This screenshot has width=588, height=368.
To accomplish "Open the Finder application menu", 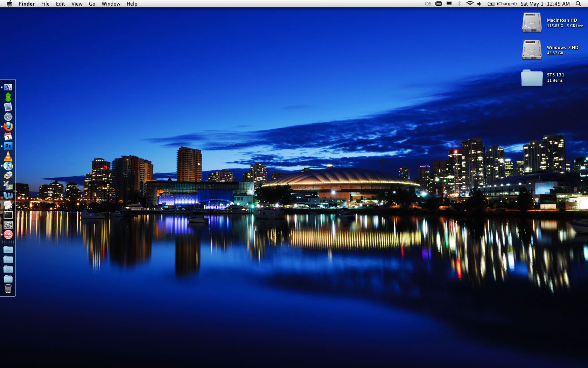I will (27, 4).
